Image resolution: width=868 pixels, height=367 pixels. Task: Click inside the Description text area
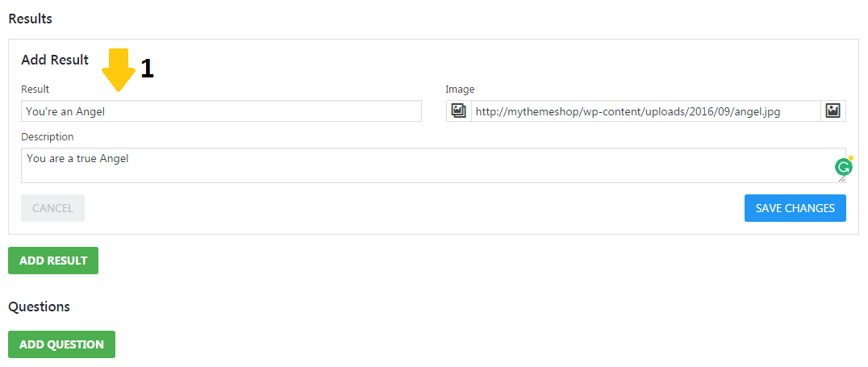click(x=403, y=165)
